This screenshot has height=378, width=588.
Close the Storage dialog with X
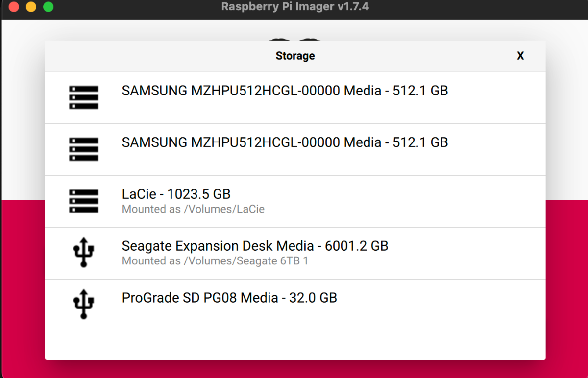click(520, 56)
